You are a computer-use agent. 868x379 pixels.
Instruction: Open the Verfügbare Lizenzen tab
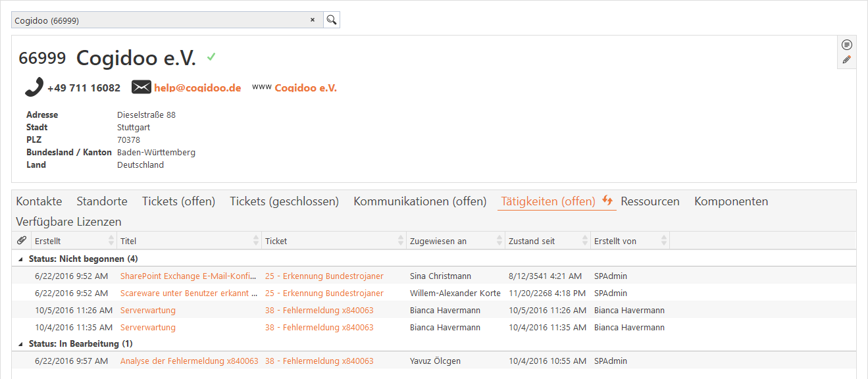pos(68,222)
